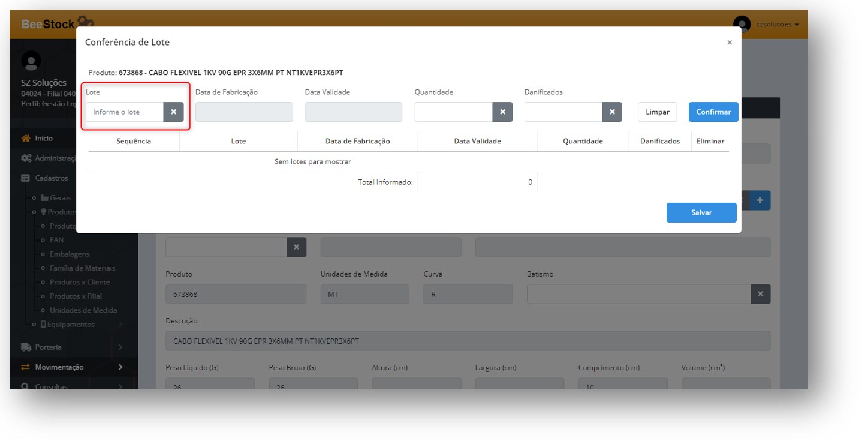Focus the Quantidade input field
Screen dimensions: 868x441
453,112
